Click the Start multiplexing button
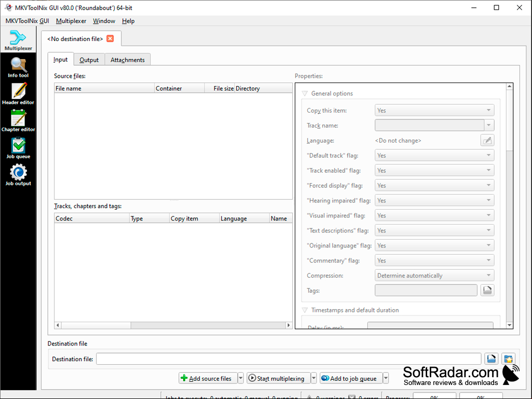Screen dimensions: 532x399 click(x=278, y=378)
